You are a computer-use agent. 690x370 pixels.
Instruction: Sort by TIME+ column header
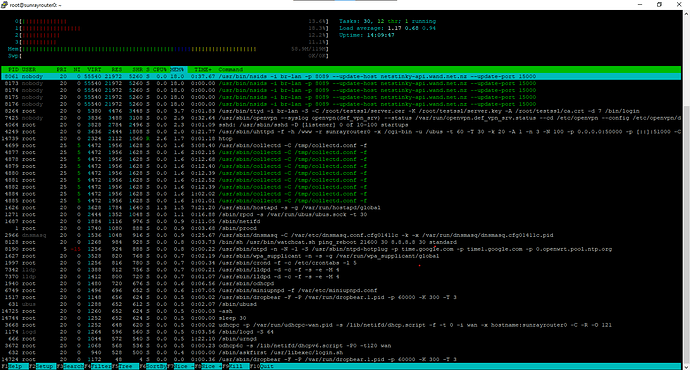pos(203,70)
